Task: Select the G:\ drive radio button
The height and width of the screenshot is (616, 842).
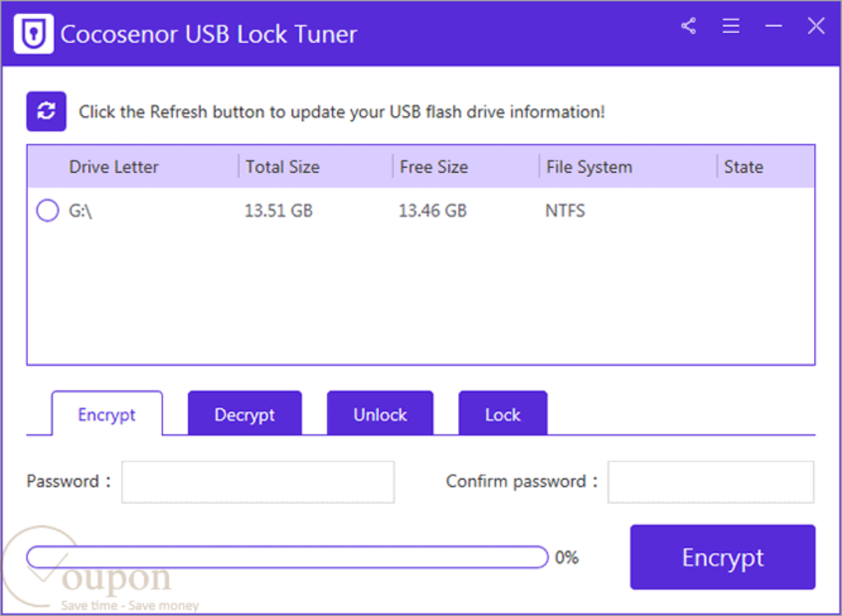Action: [47, 211]
